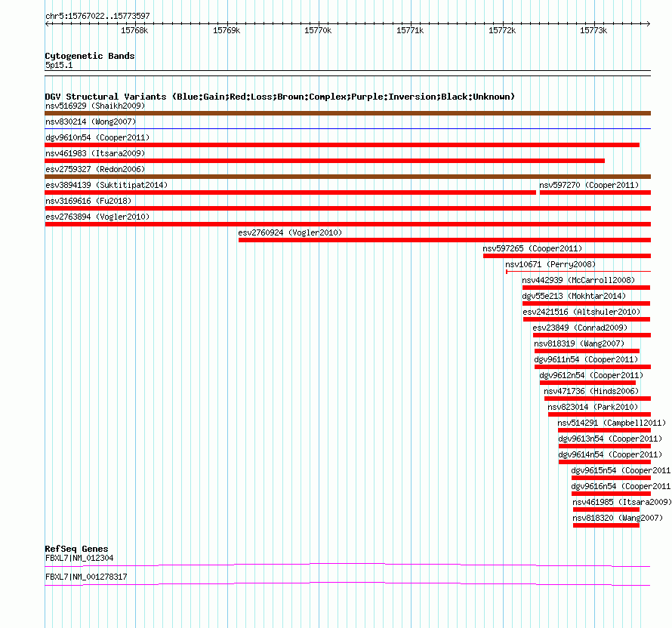Select nsv10671 (Perry2008) label
This screenshot has width=672, height=628.
(550, 264)
